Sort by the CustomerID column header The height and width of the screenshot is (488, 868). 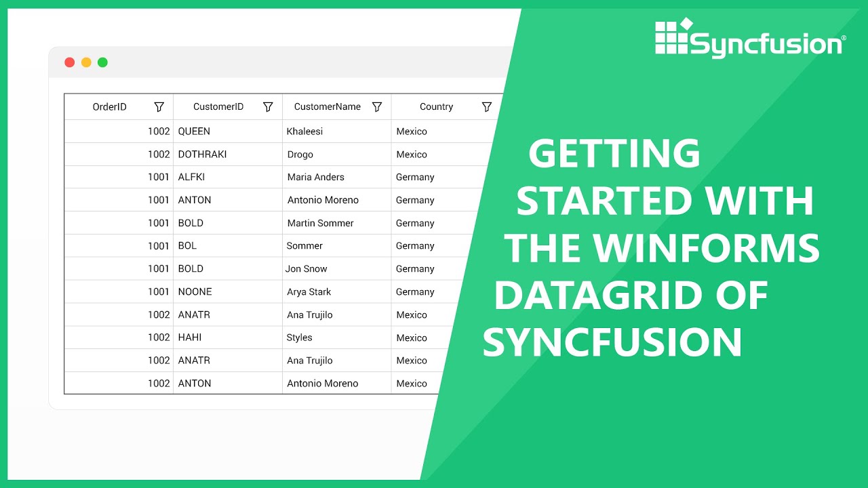(x=218, y=107)
